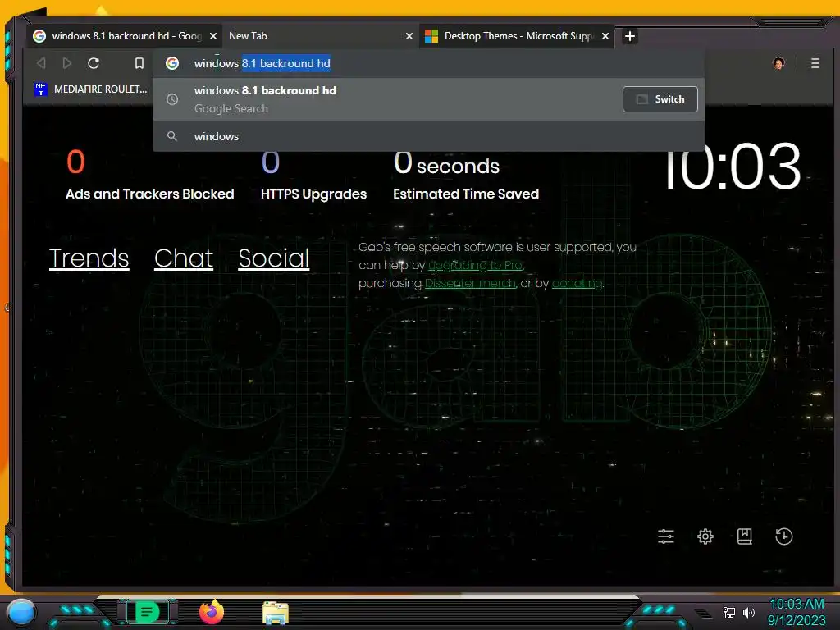This screenshot has width=840, height=630.
Task: Click the network icon in system tray
Action: coord(728,612)
